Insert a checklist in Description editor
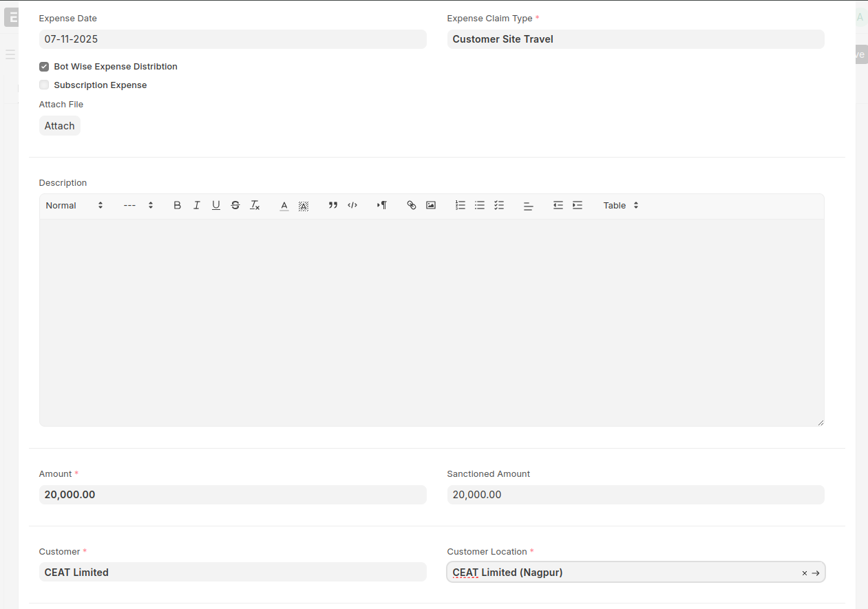Image resolution: width=868 pixels, height=609 pixels. pyautogui.click(x=499, y=205)
